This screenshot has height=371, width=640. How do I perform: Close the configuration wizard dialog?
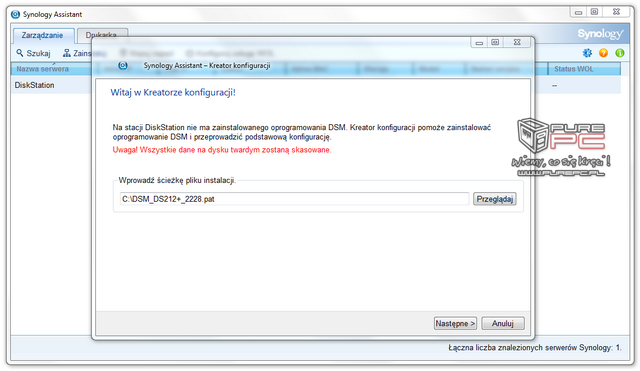click(x=518, y=42)
